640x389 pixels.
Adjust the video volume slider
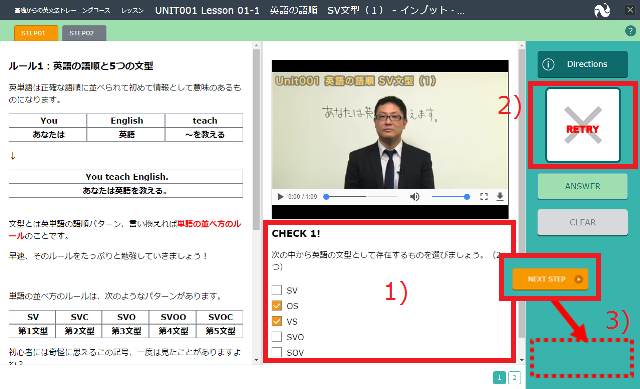449,197
